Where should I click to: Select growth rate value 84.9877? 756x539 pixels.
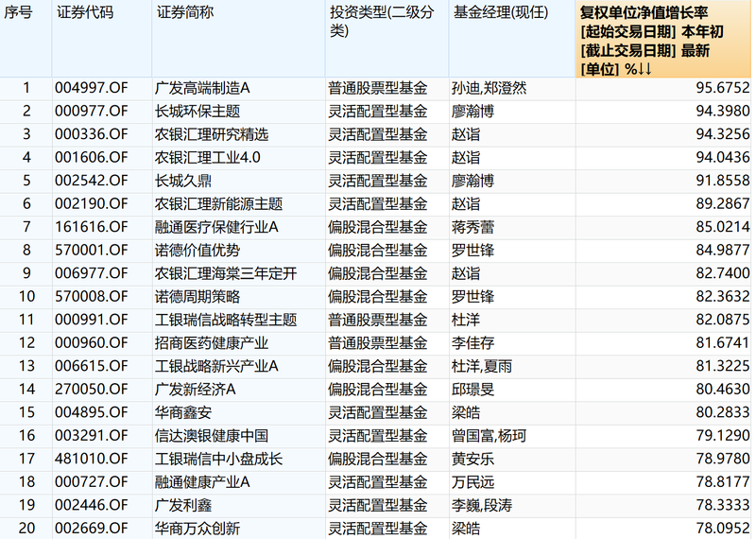[x=723, y=251]
